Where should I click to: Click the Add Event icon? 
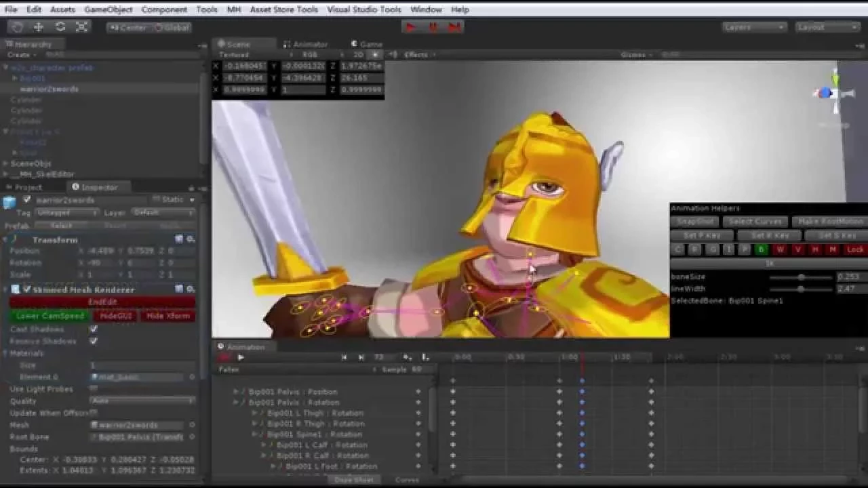click(x=425, y=357)
